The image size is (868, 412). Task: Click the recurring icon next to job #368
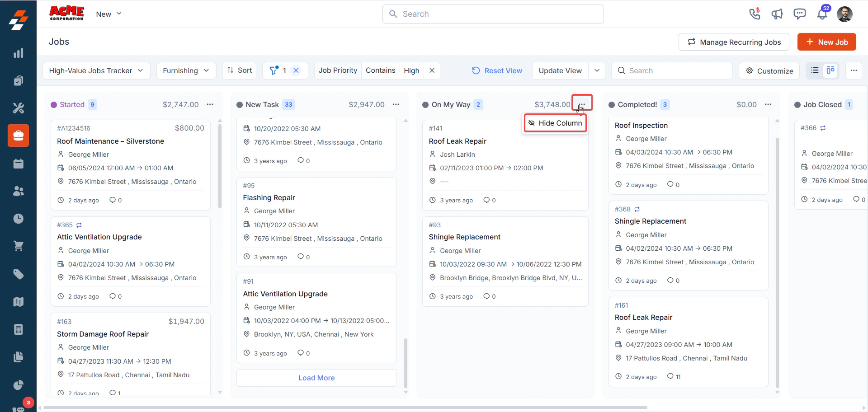click(x=637, y=209)
